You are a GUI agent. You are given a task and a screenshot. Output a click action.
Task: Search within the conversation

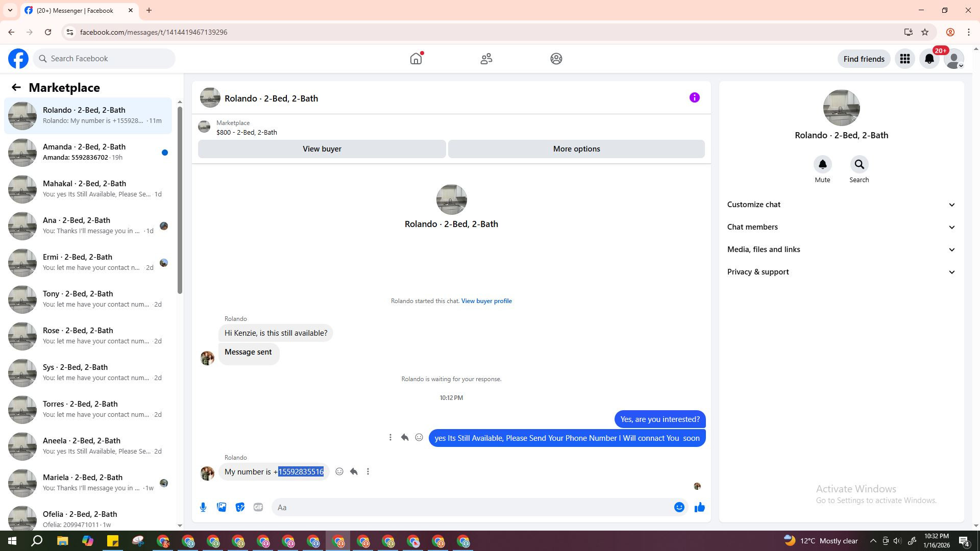point(859,165)
